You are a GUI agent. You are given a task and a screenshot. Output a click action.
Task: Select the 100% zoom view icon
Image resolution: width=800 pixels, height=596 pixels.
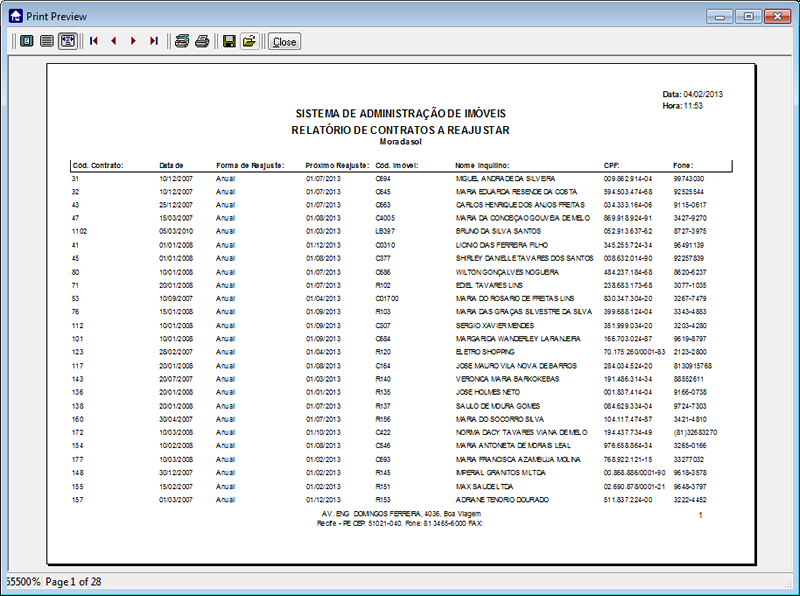(46, 41)
